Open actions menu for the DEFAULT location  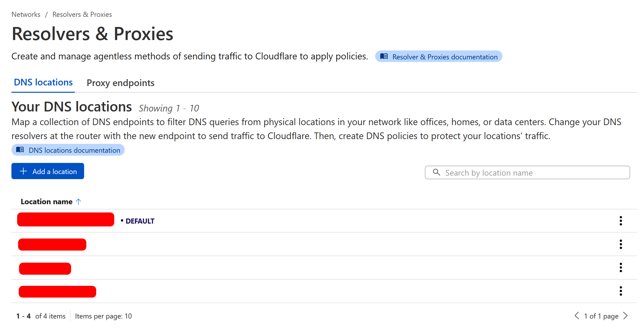click(621, 221)
